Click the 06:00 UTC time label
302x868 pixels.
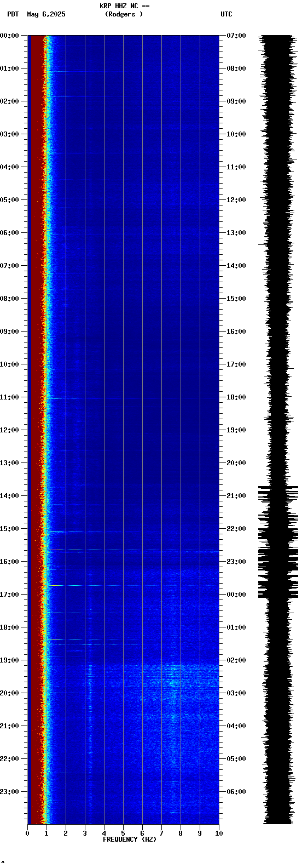pos(236,792)
